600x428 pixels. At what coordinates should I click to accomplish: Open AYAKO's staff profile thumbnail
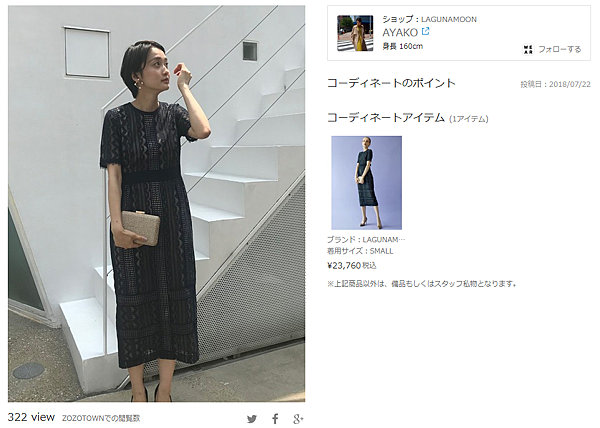[x=355, y=33]
